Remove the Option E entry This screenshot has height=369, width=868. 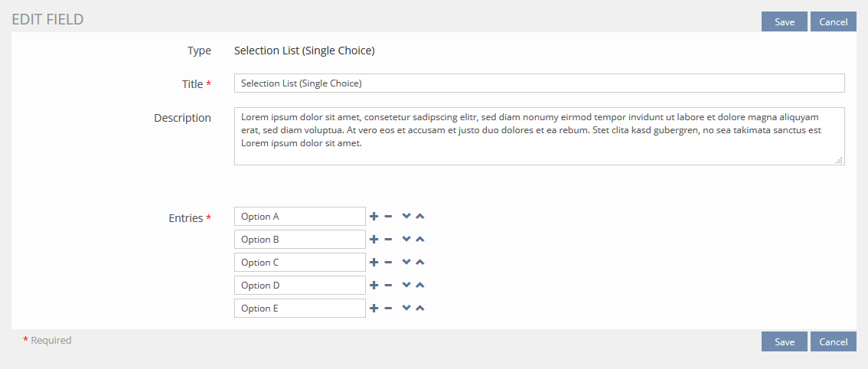point(388,309)
